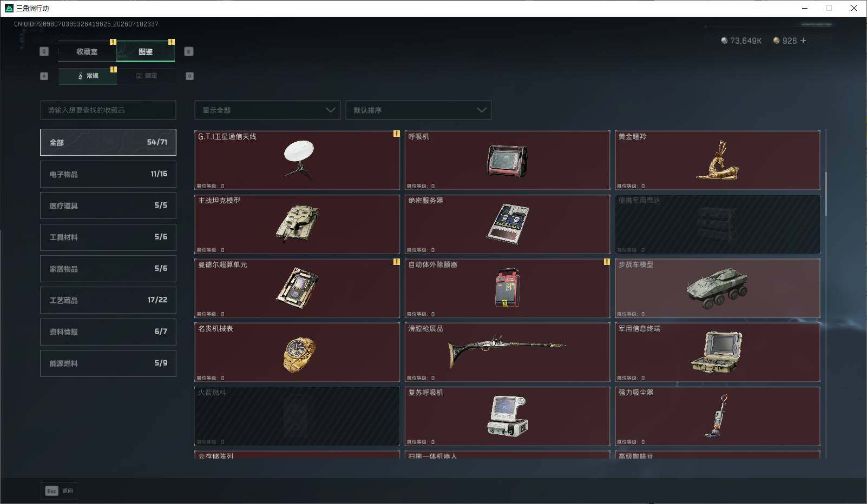
Task: Switch to the 限定 sub-tab
Action: pos(146,76)
